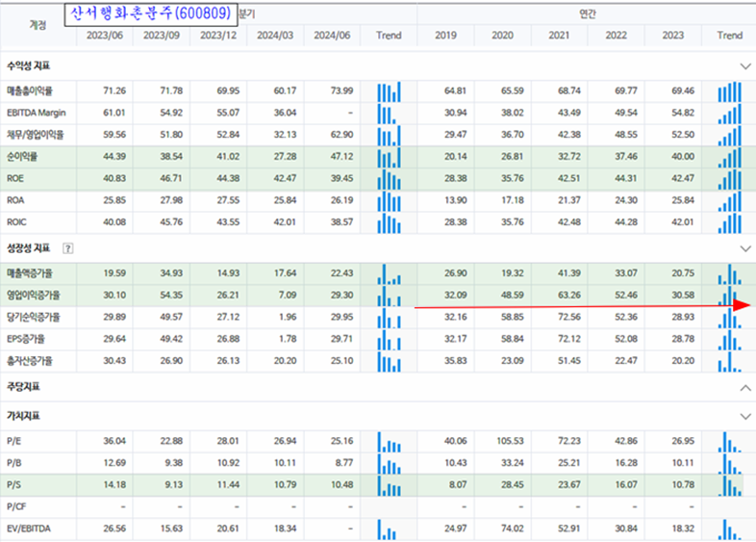The width and height of the screenshot is (756, 542).
Task: Click the EBITDA Margin row label
Action: tap(36, 114)
